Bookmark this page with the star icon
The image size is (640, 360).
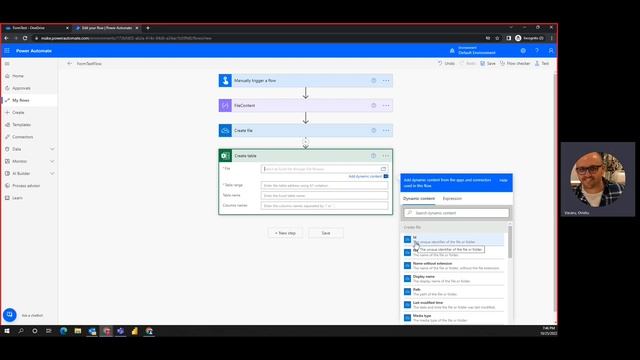point(497,38)
